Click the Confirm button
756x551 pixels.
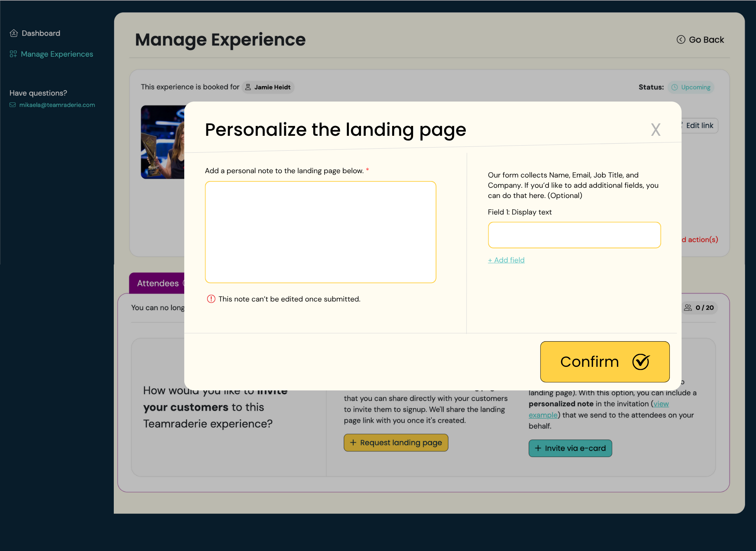click(604, 362)
